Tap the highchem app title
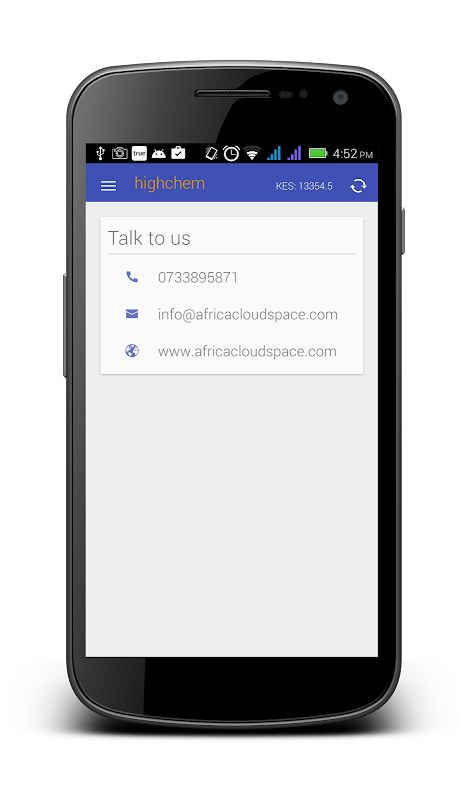The height and width of the screenshot is (800, 460). (169, 184)
